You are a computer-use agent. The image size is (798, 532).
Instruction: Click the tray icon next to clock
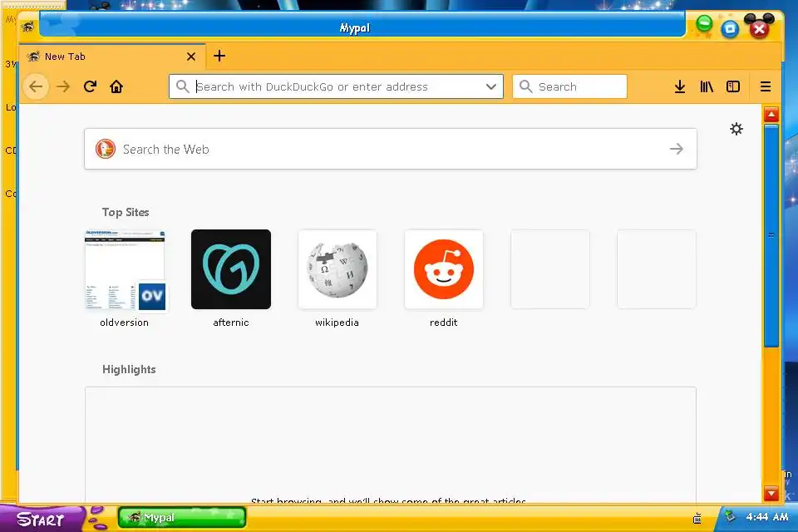click(x=731, y=517)
